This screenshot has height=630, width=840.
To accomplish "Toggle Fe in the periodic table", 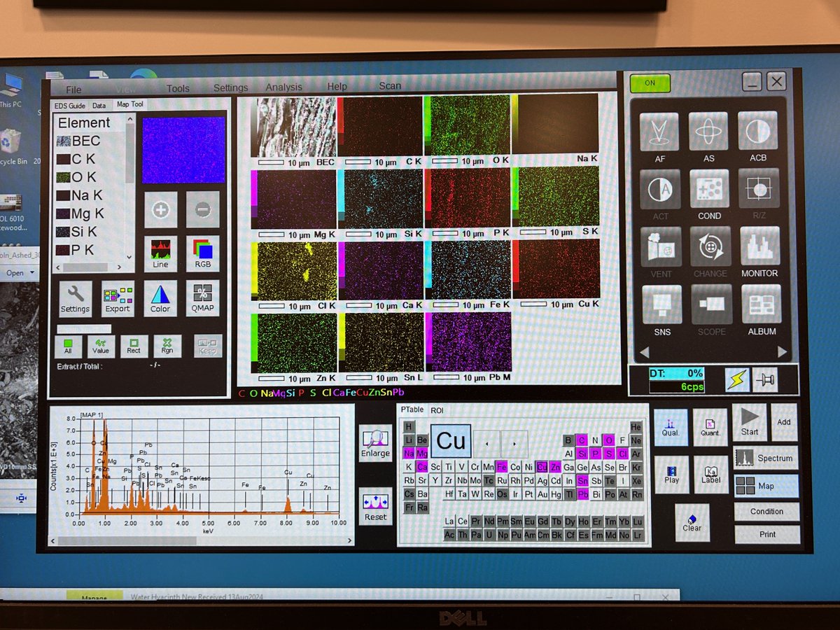I will coord(501,467).
